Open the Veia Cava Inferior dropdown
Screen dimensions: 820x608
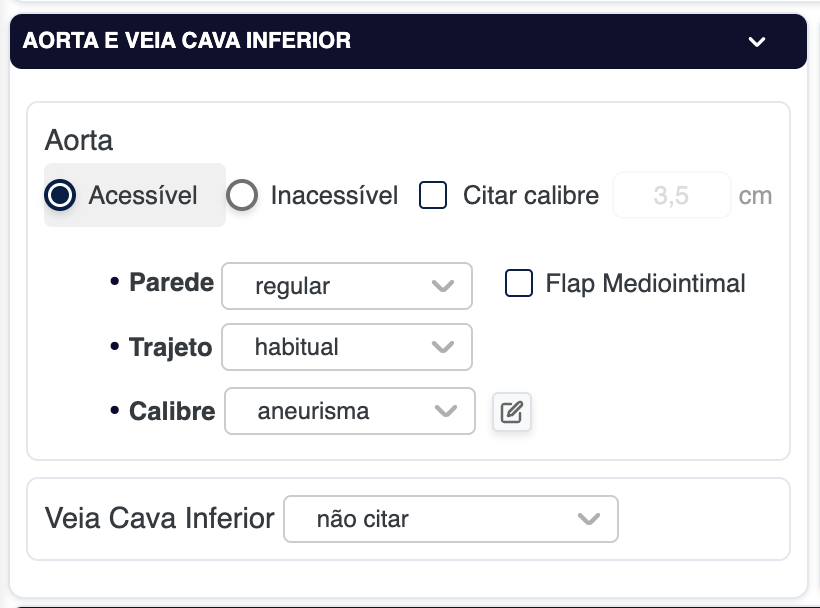click(451, 519)
